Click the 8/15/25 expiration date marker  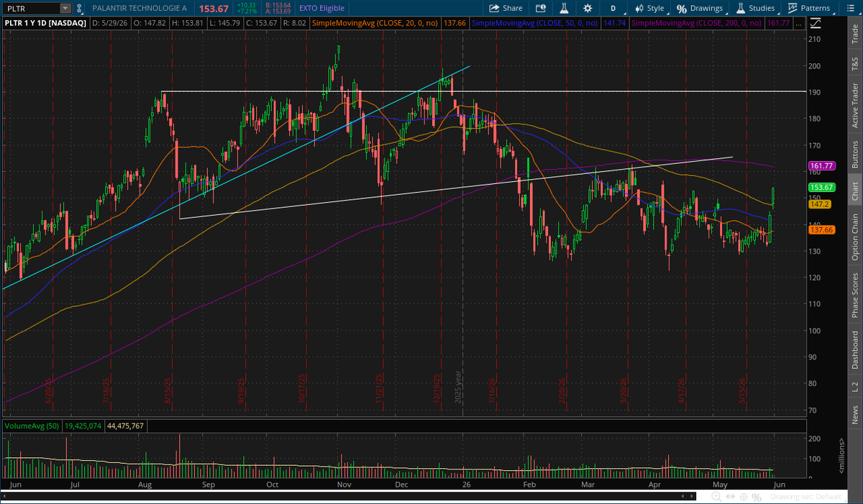tap(167, 392)
